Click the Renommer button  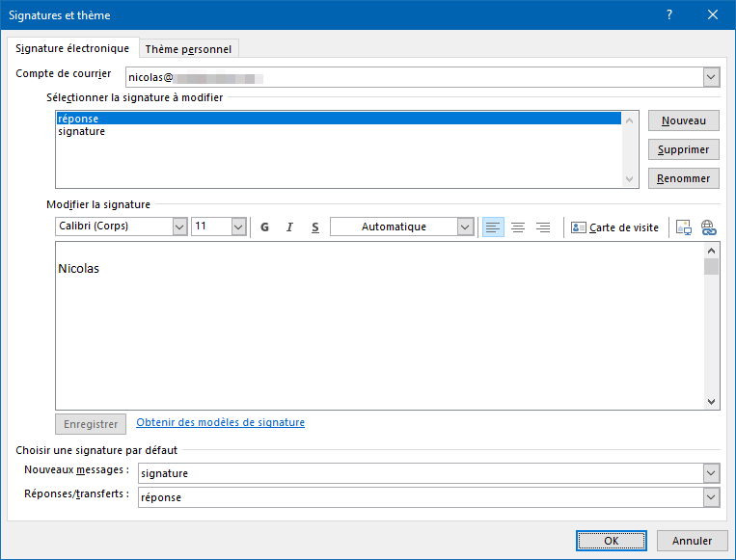(683, 178)
